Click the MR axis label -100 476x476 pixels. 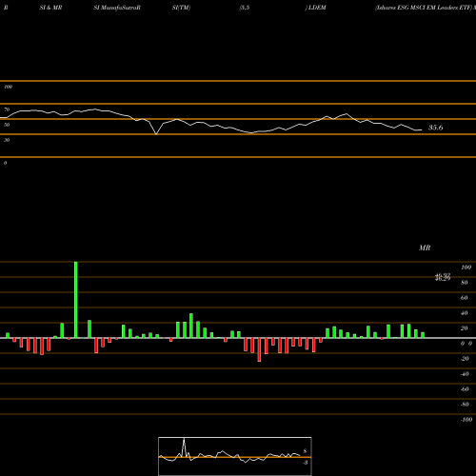pyautogui.click(x=466, y=420)
